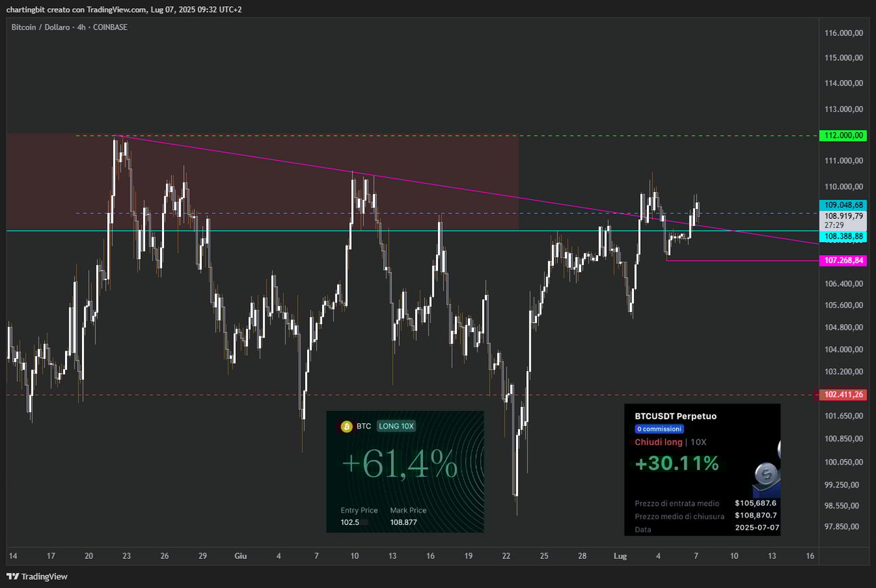The height and width of the screenshot is (588, 876).
Task: Click the +61,4% profit figure
Action: tap(399, 465)
